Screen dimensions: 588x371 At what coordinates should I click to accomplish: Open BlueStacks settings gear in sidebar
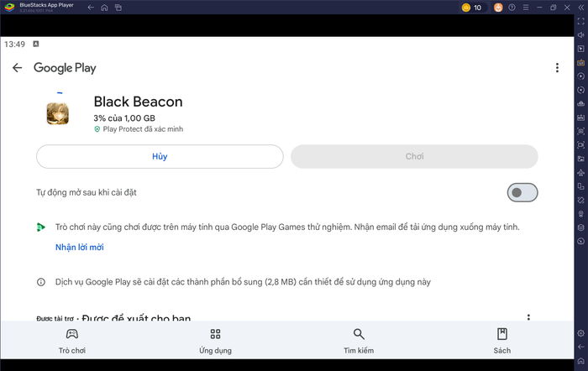pyautogui.click(x=581, y=333)
